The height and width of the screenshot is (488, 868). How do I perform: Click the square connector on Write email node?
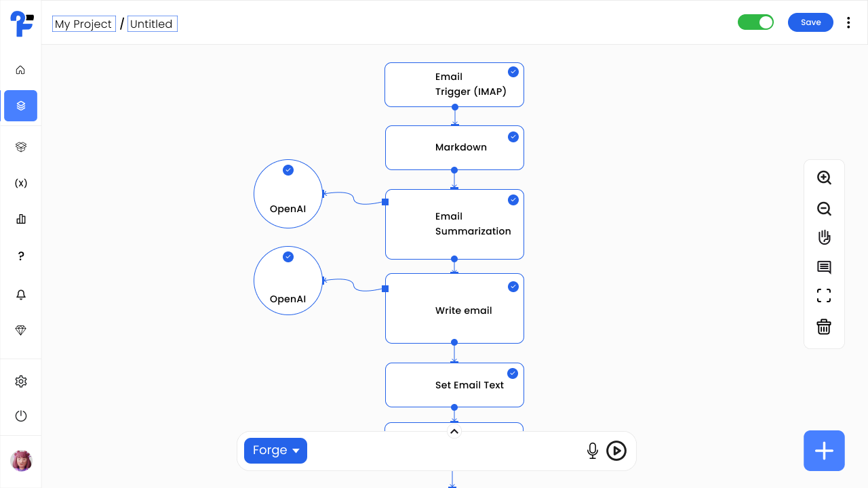coord(385,289)
